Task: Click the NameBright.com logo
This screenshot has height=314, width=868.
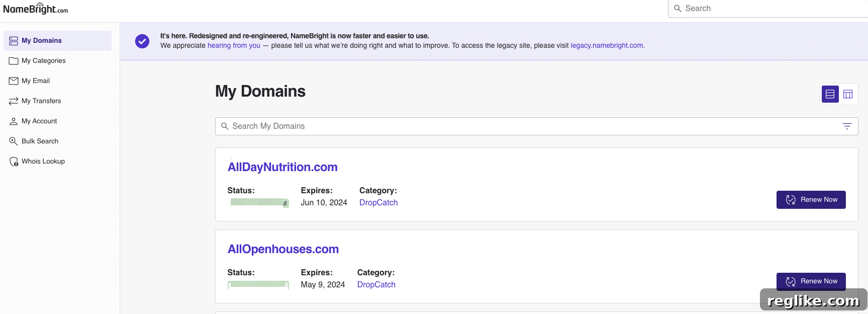Action: point(36,9)
